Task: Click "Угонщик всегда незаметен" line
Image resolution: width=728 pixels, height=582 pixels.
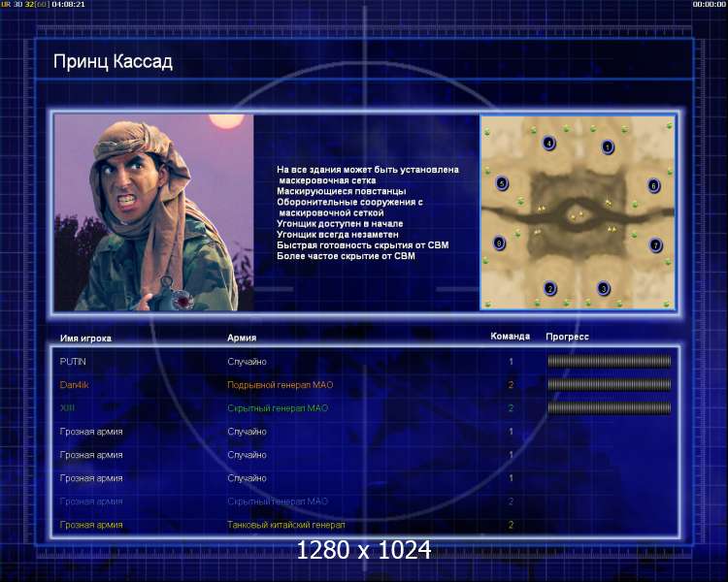Action: click(338, 235)
